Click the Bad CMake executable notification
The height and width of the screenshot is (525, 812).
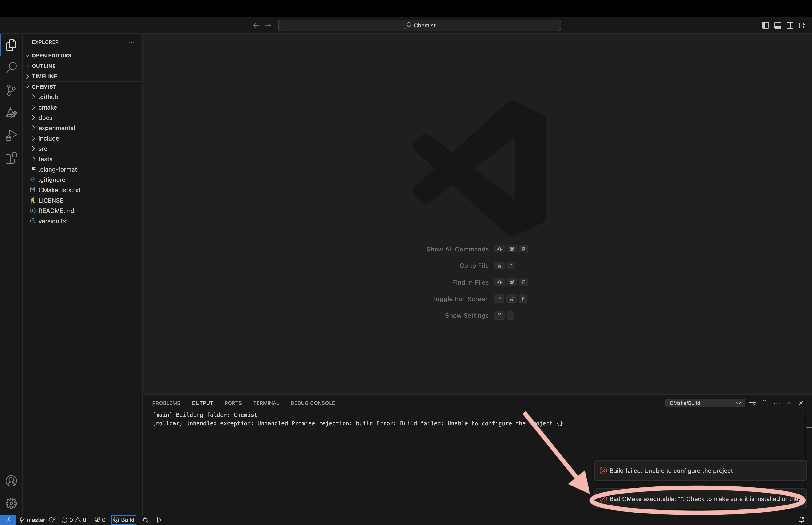click(x=700, y=499)
